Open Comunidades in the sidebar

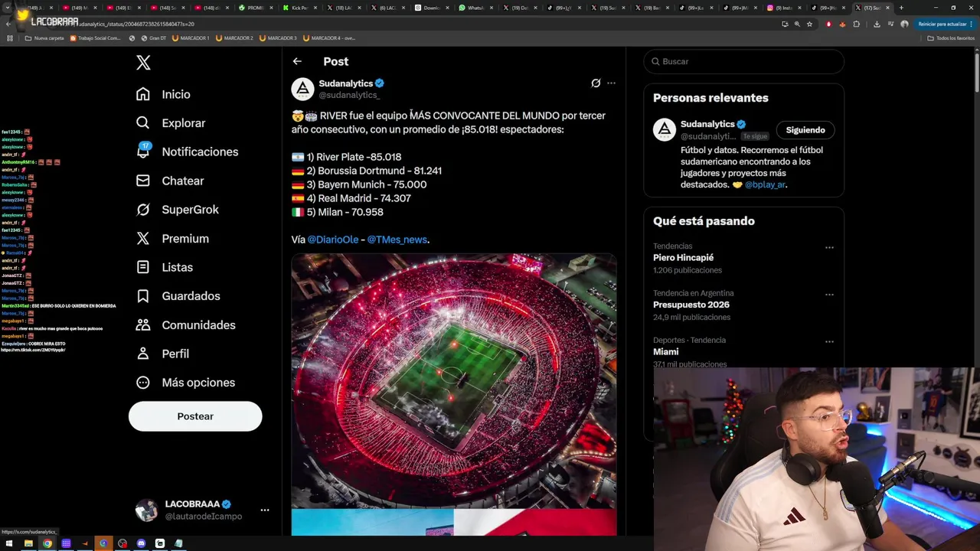(185, 325)
